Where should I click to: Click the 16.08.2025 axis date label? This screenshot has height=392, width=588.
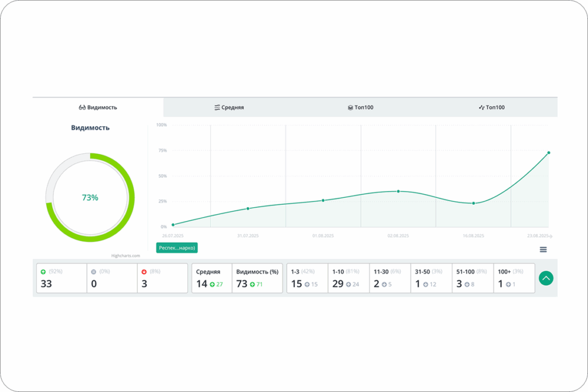pos(473,236)
